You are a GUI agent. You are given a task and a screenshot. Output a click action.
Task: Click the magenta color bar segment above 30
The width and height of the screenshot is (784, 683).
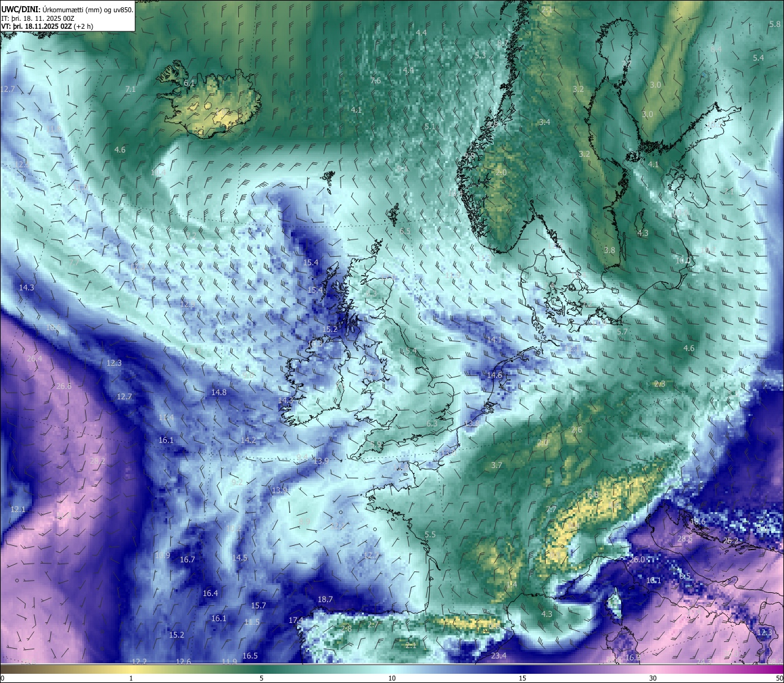point(653,668)
